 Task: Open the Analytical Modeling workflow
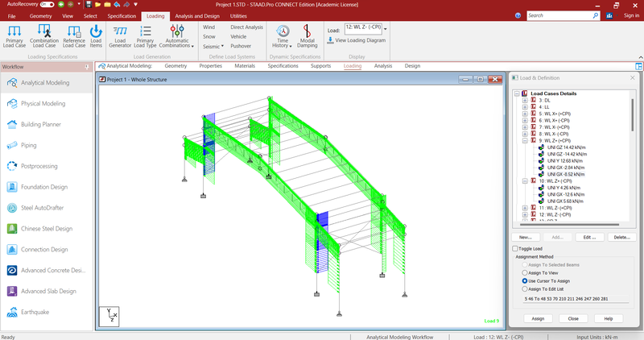[47, 83]
